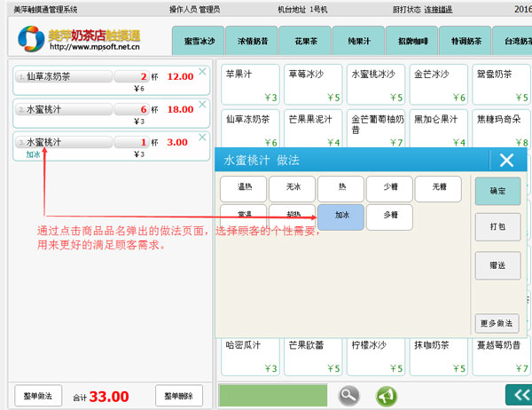Click the 整单删除 button
The width and height of the screenshot is (532, 410).
179,396
